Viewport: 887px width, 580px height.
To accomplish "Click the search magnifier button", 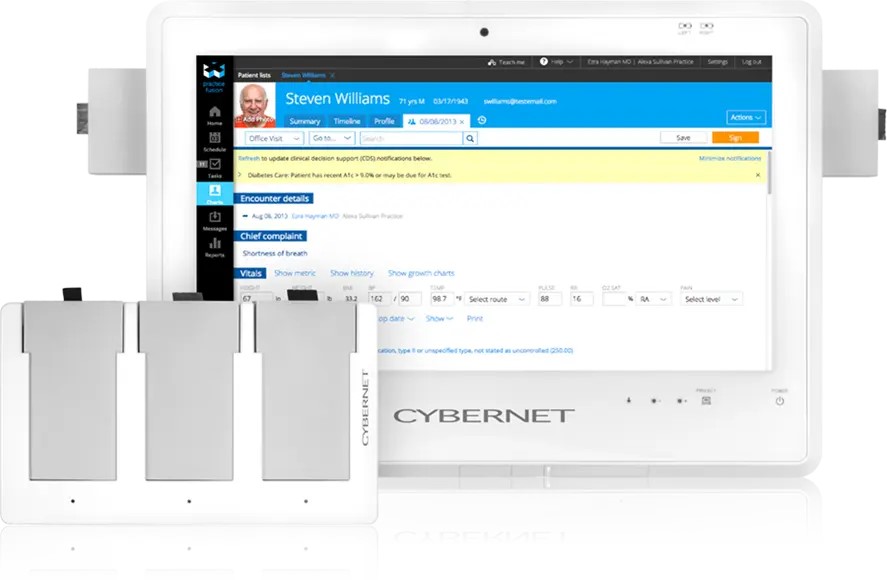I will tap(470, 138).
